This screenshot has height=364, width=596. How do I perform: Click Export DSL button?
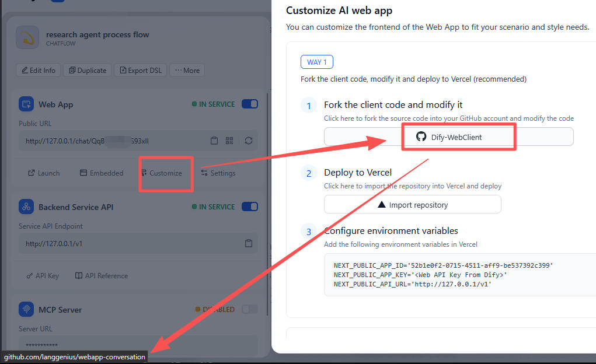tap(141, 71)
